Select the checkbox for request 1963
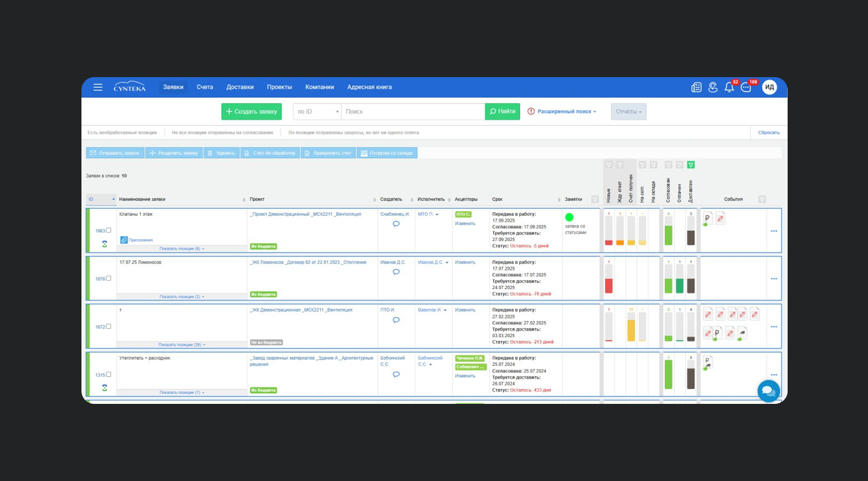This screenshot has width=868, height=481. click(x=109, y=230)
